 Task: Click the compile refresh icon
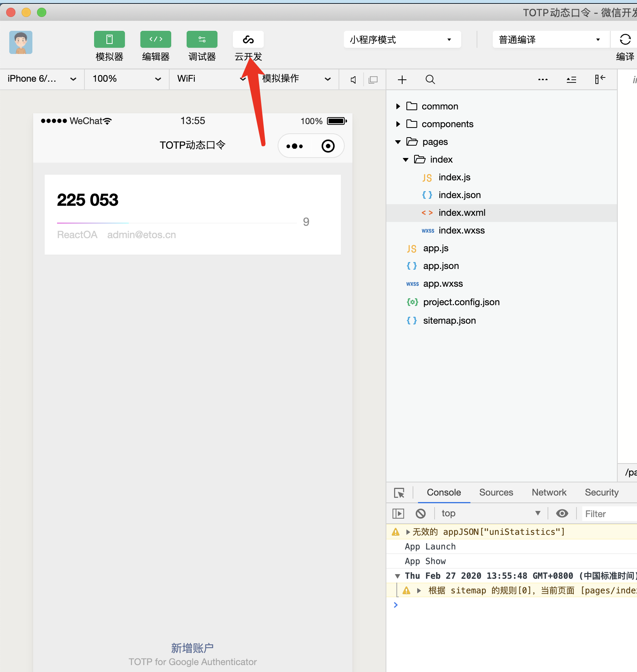point(625,39)
